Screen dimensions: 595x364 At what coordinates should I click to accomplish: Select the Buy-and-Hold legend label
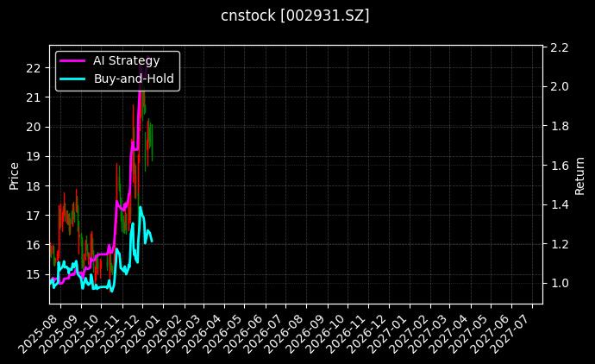click(134, 78)
